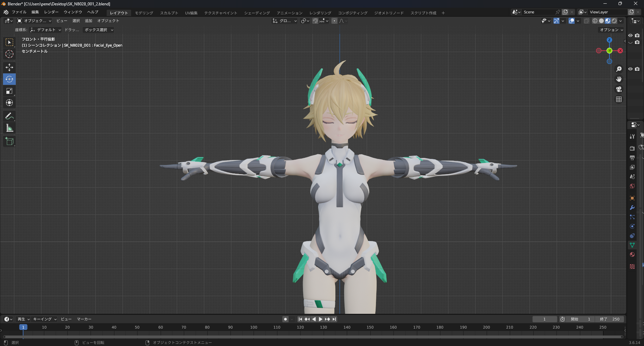Select the Select Box tool

pos(9,42)
